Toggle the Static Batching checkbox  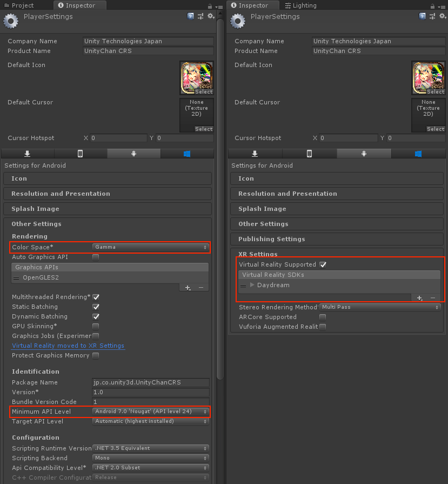coord(96,307)
